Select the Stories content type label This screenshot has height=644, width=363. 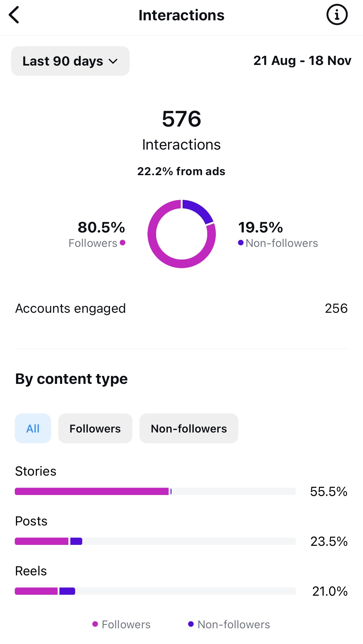[x=36, y=471]
